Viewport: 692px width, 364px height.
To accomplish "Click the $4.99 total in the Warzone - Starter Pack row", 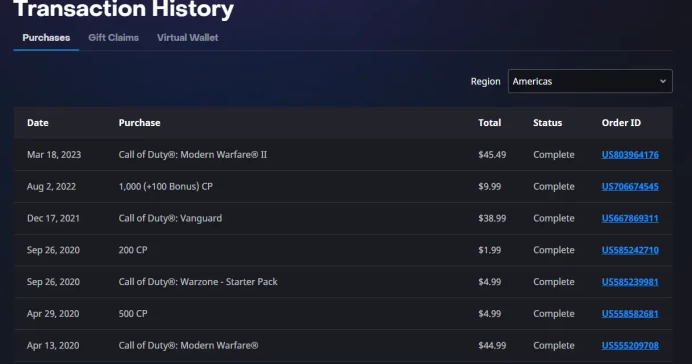I will (489, 282).
